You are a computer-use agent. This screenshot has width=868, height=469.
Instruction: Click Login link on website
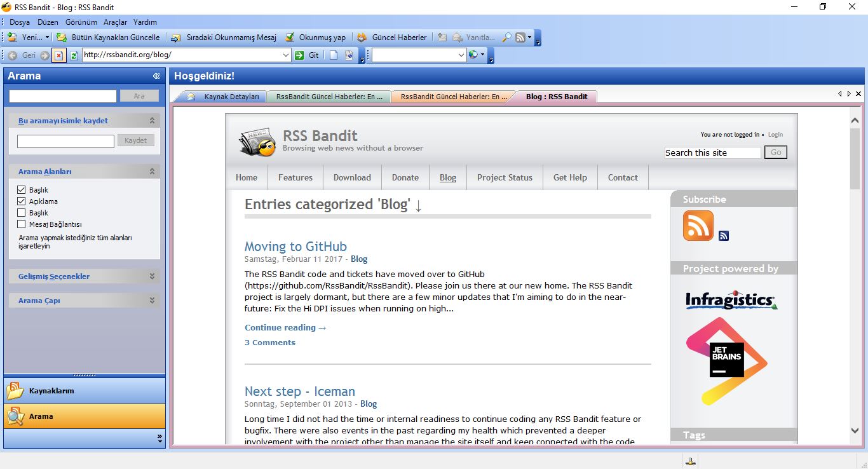click(775, 135)
